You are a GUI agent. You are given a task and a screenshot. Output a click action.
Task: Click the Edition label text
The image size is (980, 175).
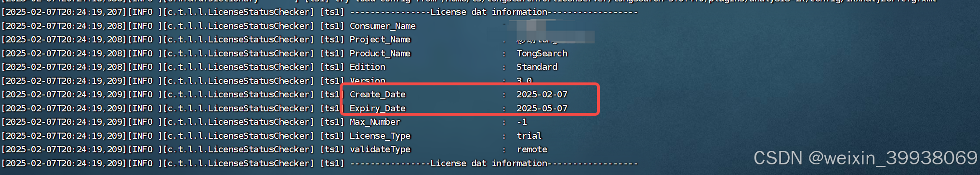(x=368, y=67)
